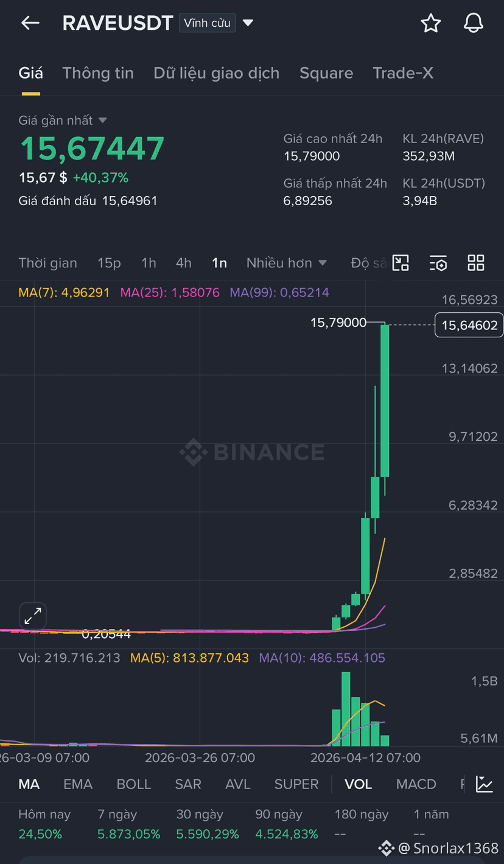Open the chart drawing tools icon
Viewport: 504px width, 864px height.
click(x=401, y=263)
